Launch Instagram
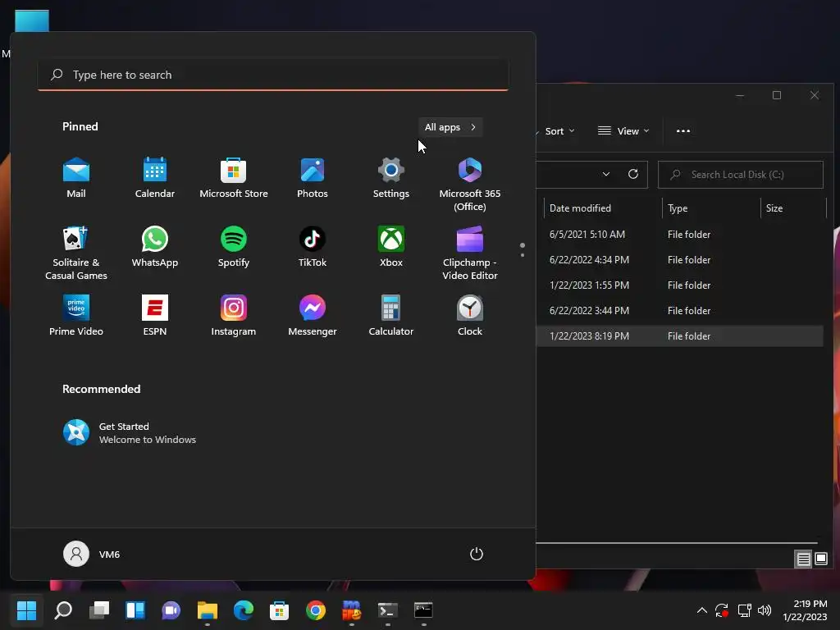 [x=234, y=316]
